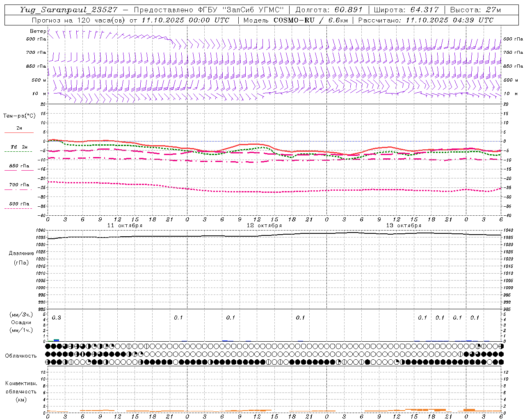
Task: Click the 'Осадки' precipitation label
Action: (x=21, y=322)
